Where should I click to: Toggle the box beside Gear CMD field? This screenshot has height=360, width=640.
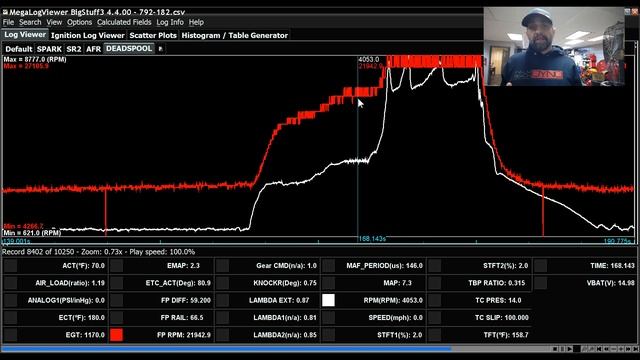tap(222, 266)
